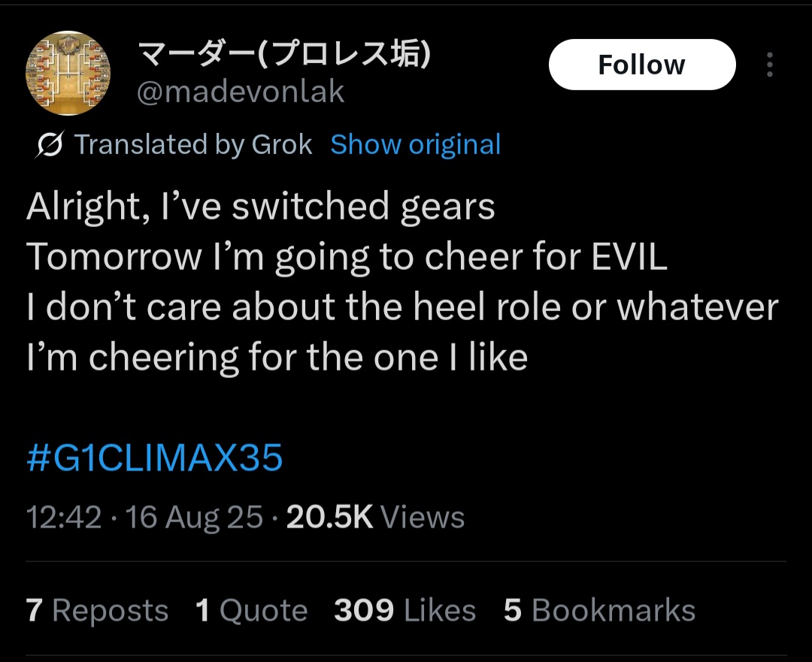Open the #G1CLIMAX35 hashtag

[155, 458]
